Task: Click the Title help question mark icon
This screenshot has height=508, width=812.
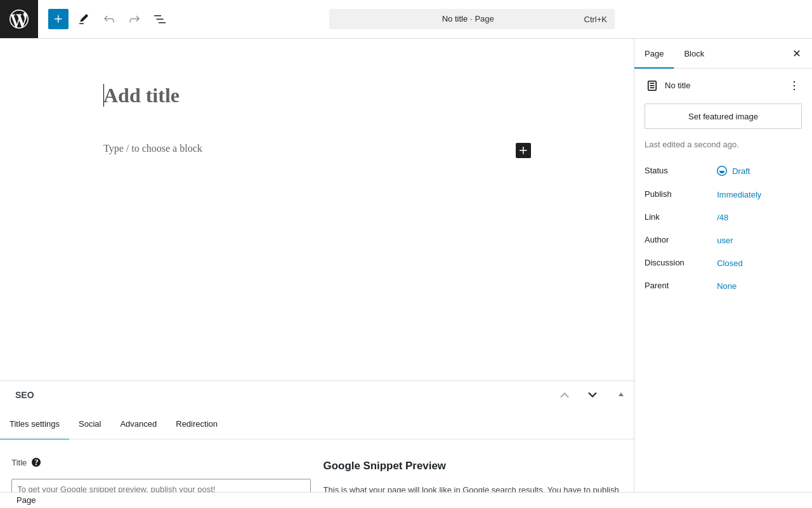Action: [36, 462]
